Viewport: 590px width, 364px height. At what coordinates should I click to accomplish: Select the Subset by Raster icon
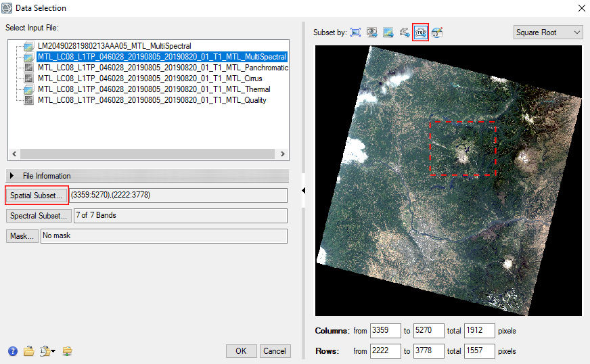coord(388,32)
